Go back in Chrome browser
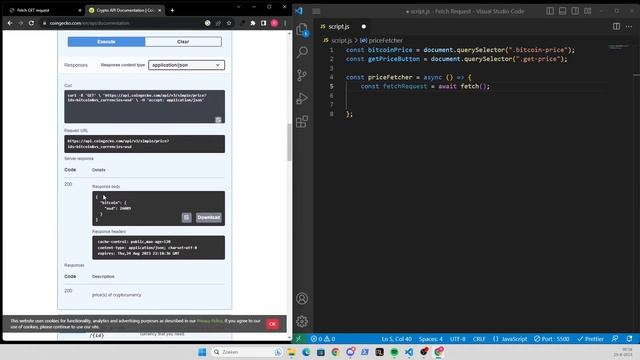 [x=10, y=23]
